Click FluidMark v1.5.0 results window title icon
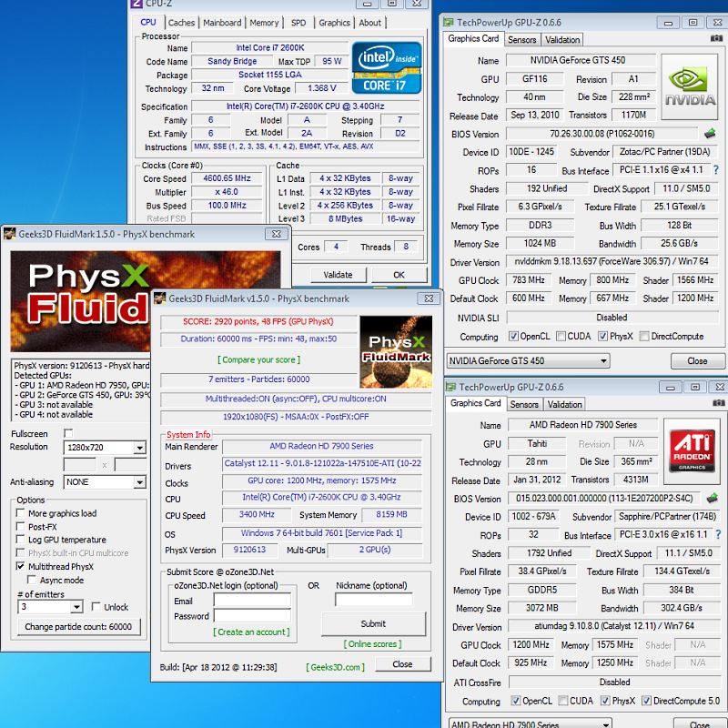 pos(160,298)
